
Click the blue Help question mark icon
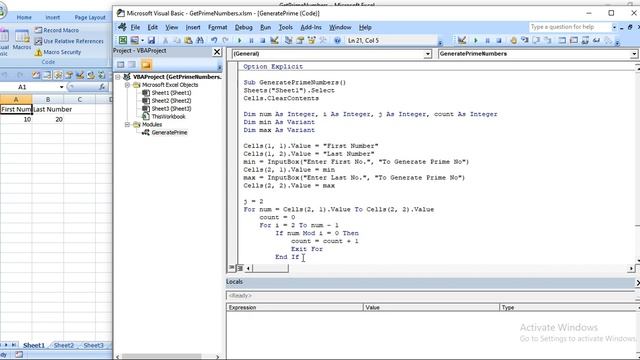(x=337, y=40)
